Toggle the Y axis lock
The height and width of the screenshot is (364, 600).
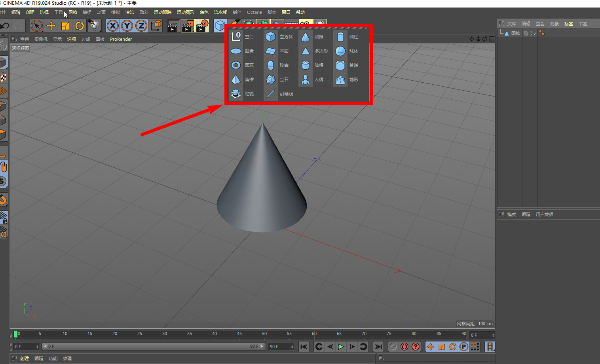coord(127,26)
